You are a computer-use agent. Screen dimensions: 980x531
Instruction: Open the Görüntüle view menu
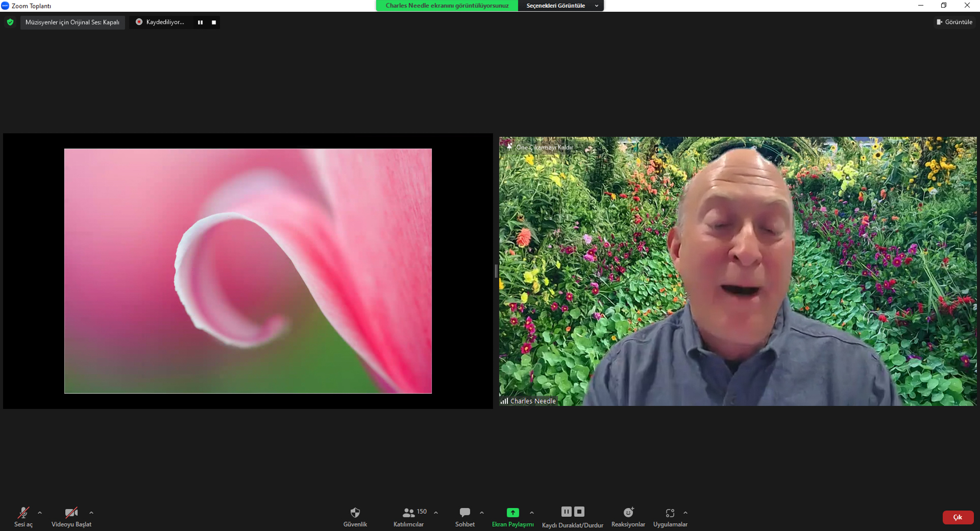pos(955,22)
